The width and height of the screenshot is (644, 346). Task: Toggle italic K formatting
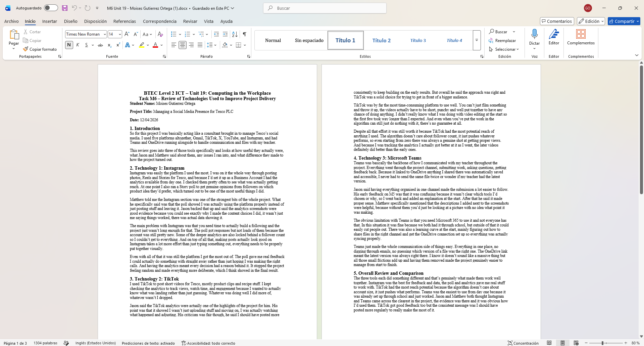pos(78,45)
